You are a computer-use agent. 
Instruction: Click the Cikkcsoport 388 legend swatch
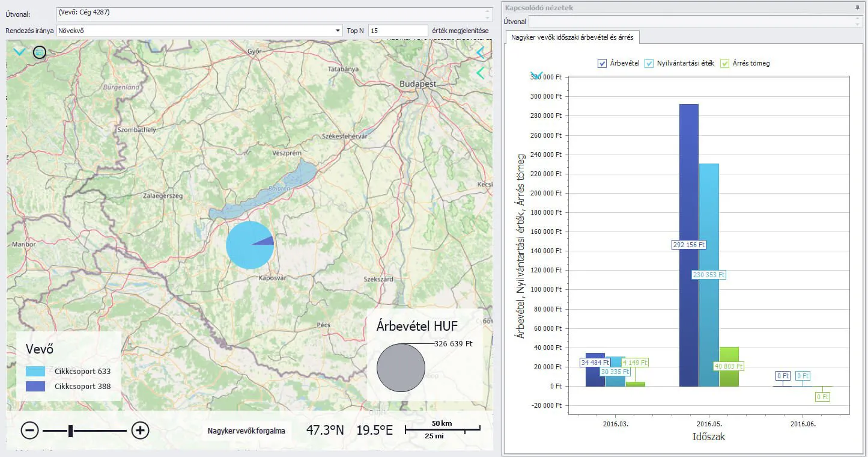tap(35, 386)
